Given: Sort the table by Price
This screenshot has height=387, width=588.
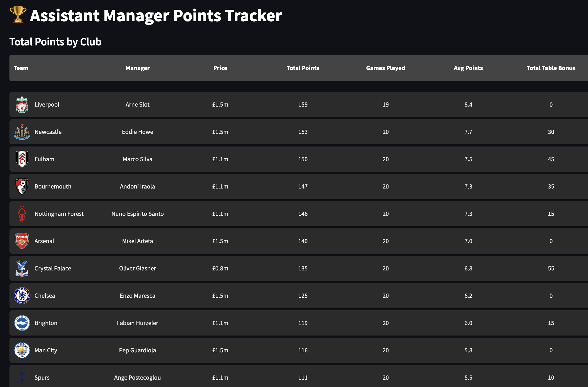Looking at the screenshot, I should tap(220, 68).
